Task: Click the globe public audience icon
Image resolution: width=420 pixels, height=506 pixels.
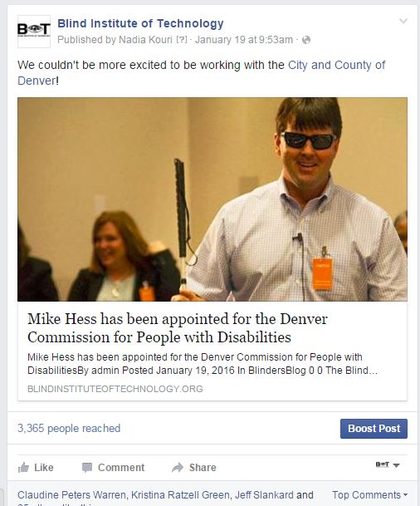Action: (306, 40)
